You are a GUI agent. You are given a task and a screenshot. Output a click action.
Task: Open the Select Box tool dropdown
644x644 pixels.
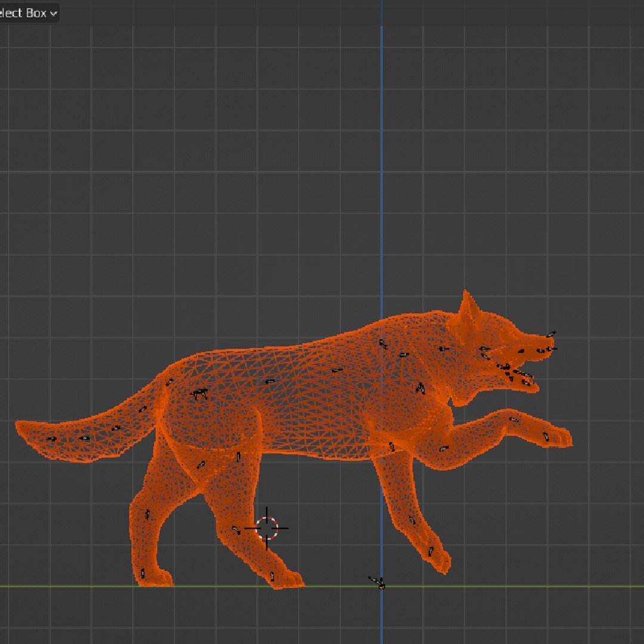point(28,13)
